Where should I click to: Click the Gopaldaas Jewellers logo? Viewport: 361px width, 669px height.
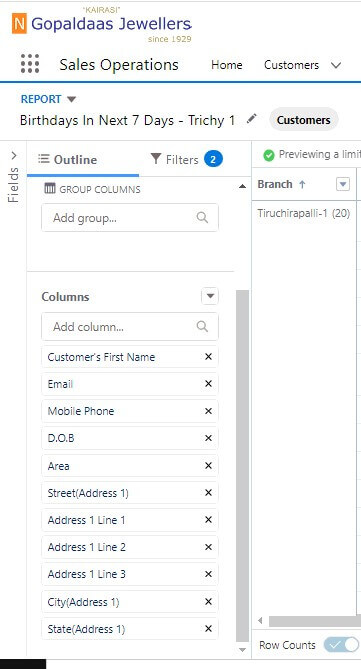[102, 25]
